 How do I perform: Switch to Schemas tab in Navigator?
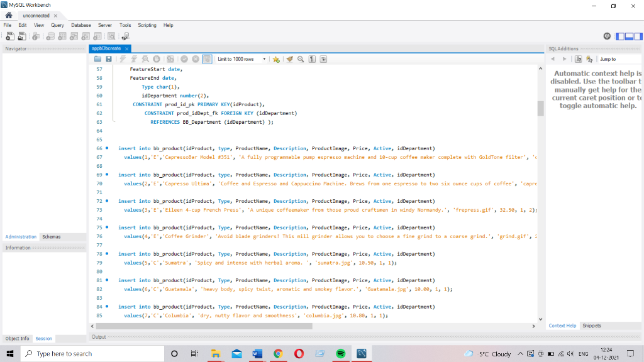[x=52, y=237]
